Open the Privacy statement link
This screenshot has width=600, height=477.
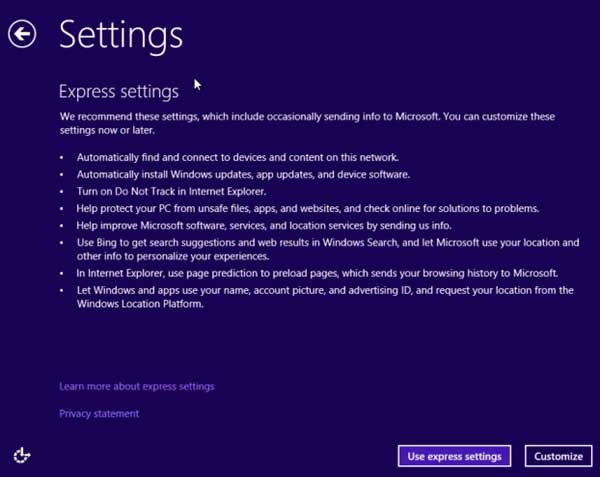pyautogui.click(x=99, y=413)
